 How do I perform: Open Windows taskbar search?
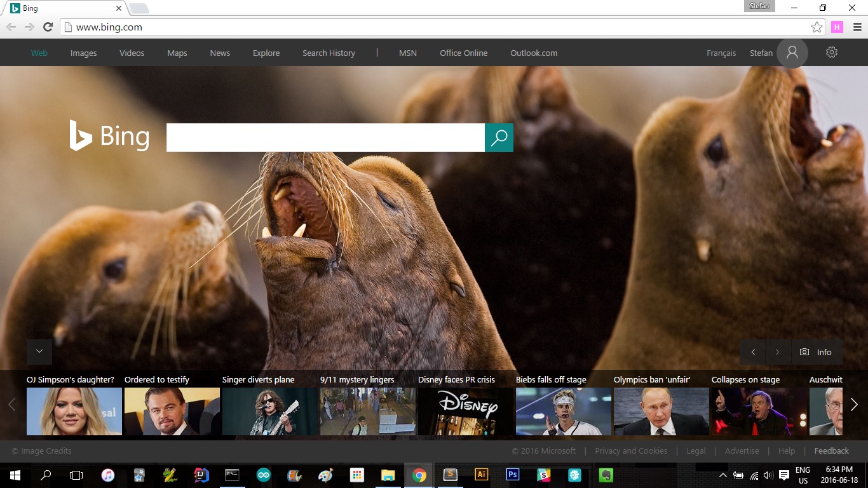coord(46,475)
